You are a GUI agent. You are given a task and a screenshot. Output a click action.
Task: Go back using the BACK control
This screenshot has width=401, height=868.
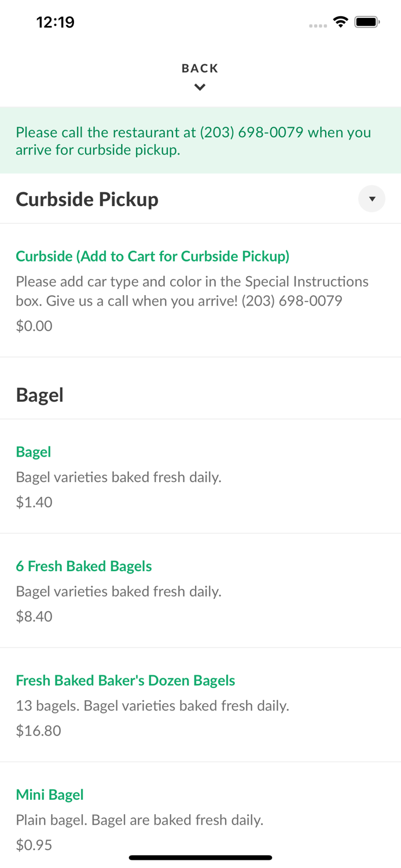(x=200, y=68)
